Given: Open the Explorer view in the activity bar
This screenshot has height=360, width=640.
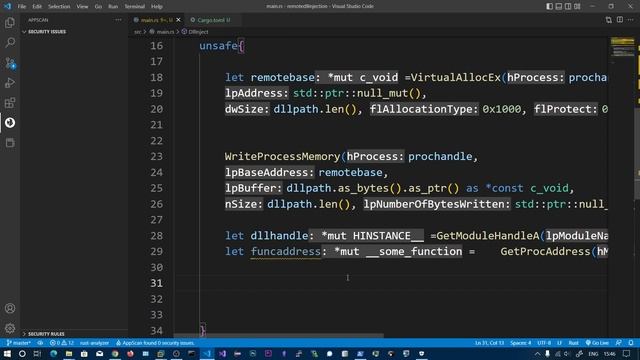Looking at the screenshot, I should pos(10,23).
